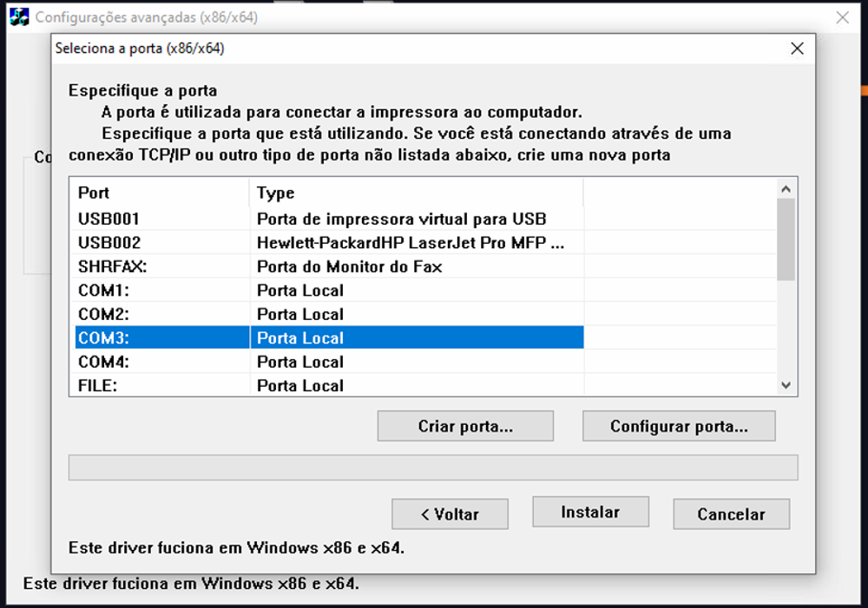Go back with the < Voltar button

click(x=450, y=514)
